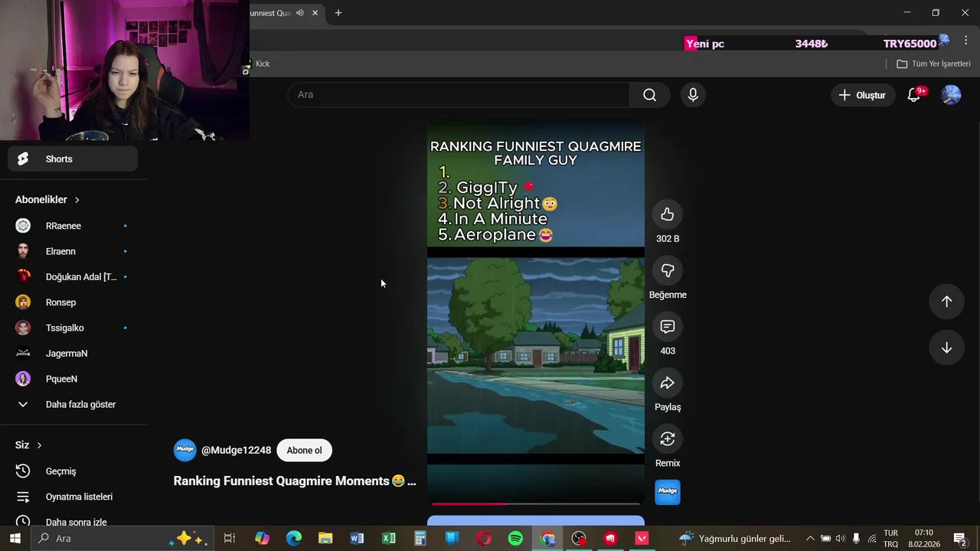This screenshot has width=980, height=551.
Task: Expand Daha fazla göster subscriptions list
Action: point(73,404)
